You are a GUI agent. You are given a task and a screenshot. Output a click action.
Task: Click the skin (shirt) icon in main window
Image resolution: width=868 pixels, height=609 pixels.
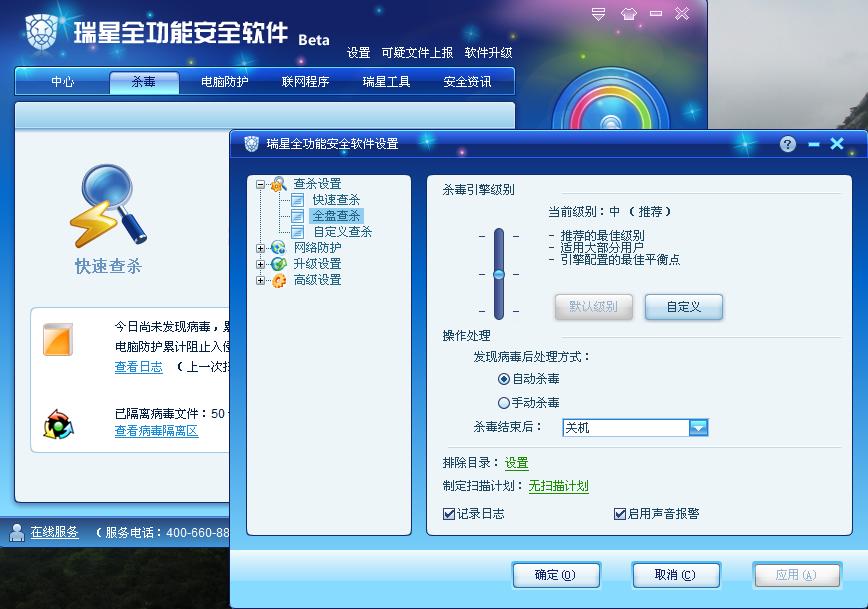(628, 14)
